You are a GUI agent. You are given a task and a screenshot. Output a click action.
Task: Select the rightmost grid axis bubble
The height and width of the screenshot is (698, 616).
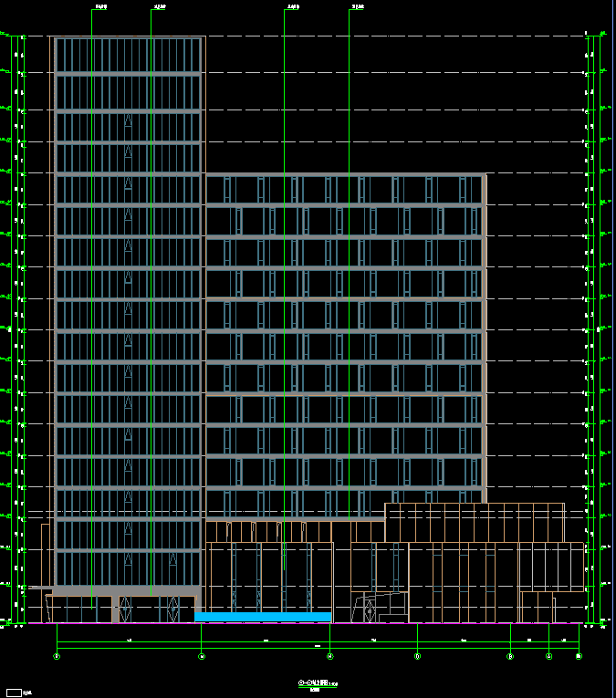[x=579, y=656]
